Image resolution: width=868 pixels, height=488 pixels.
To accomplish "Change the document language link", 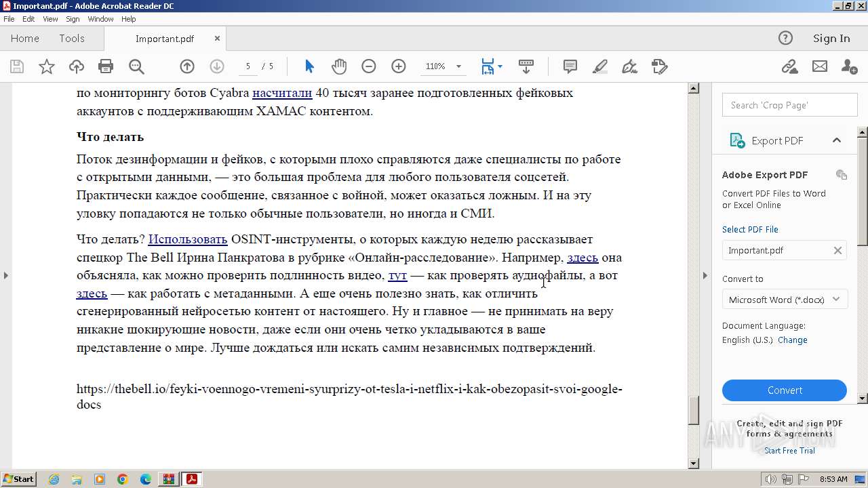I will coord(792,340).
